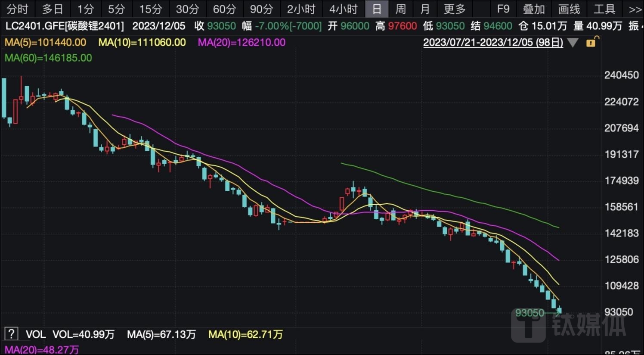Open the 叠加 overlay option
The width and height of the screenshot is (644, 355).
[533, 9]
